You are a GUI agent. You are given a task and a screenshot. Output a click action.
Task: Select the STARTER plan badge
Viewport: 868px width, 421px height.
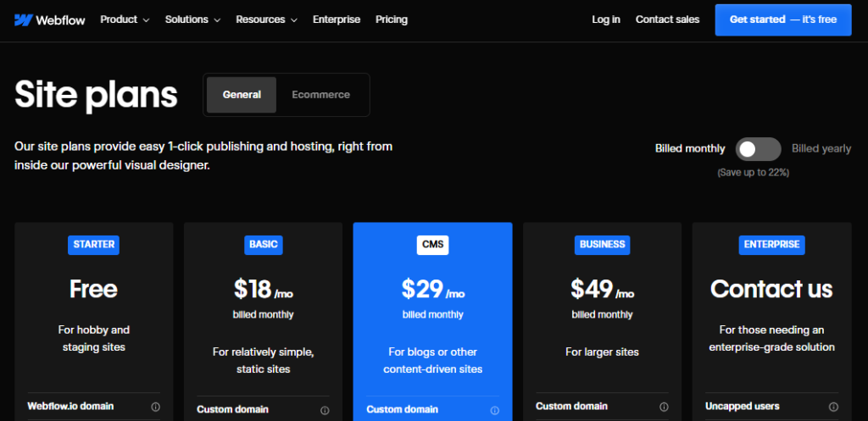[x=93, y=245]
